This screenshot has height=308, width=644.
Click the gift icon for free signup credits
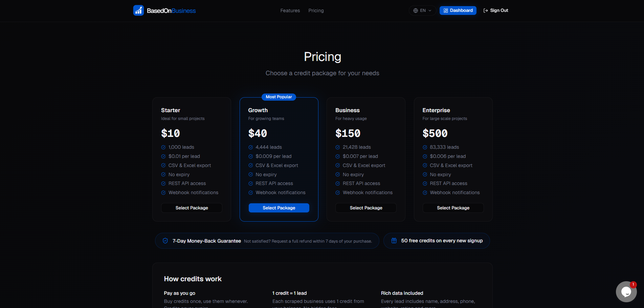394,241
